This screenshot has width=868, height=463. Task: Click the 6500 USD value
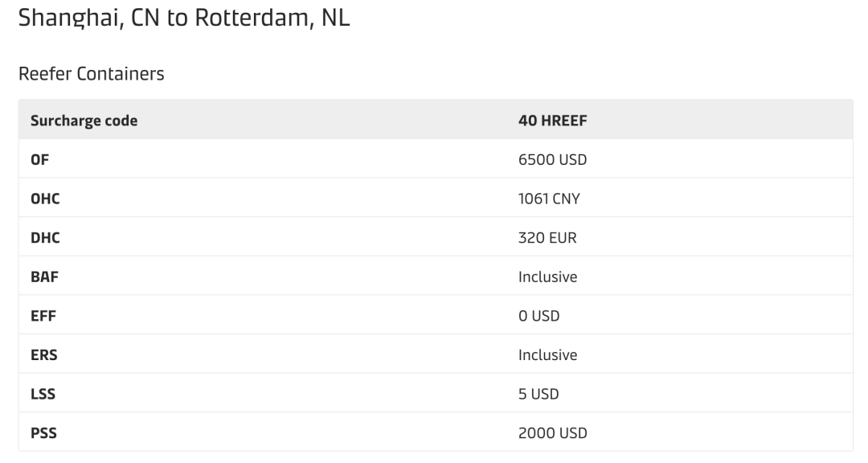point(553,159)
